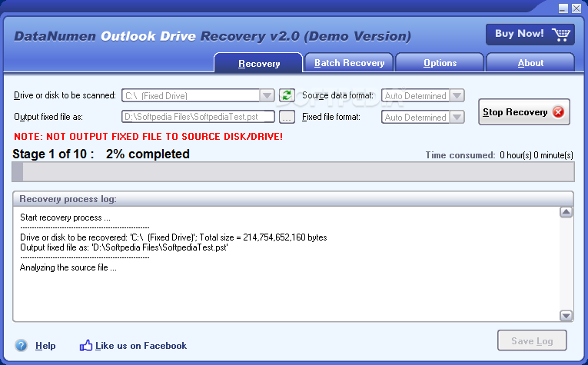Open the Help link

pos(45,346)
